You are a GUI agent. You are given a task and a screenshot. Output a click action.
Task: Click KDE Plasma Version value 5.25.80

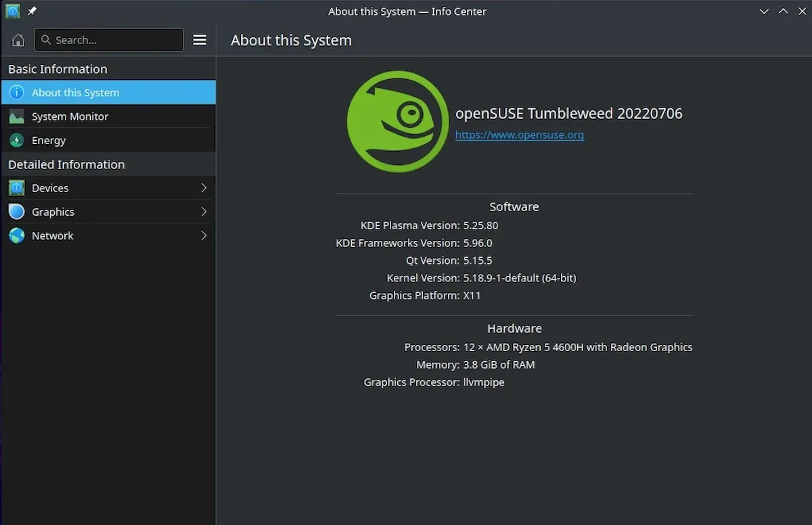tap(480, 225)
